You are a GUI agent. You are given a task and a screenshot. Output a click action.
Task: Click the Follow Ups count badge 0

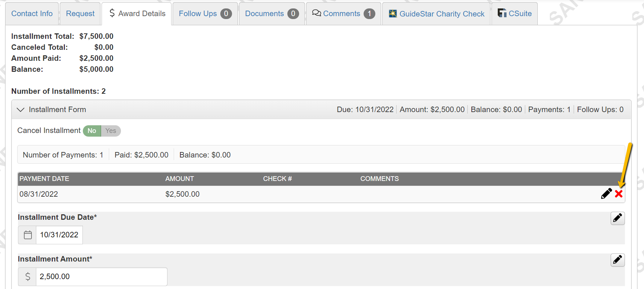point(226,14)
